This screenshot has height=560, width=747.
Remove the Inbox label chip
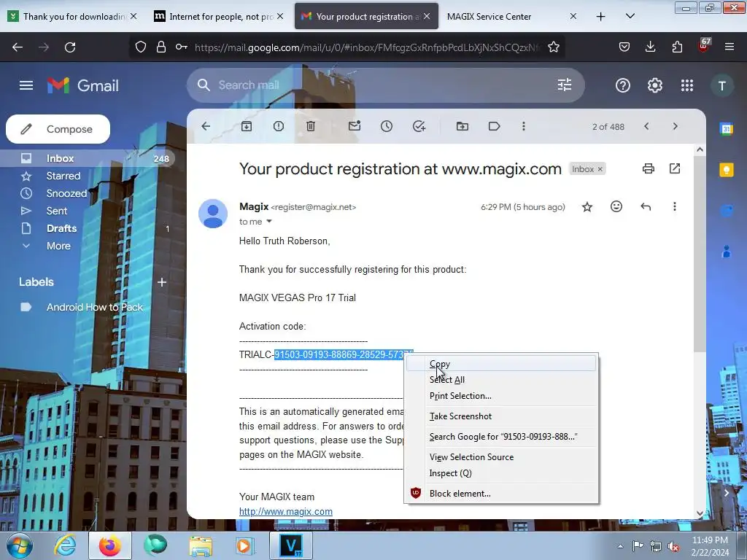click(x=600, y=169)
